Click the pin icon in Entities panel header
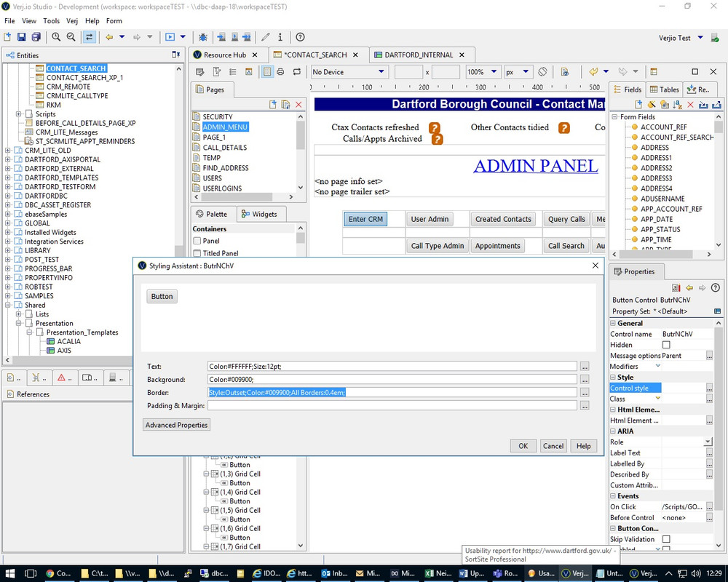Image resolution: width=728 pixels, height=582 pixels. click(x=176, y=55)
